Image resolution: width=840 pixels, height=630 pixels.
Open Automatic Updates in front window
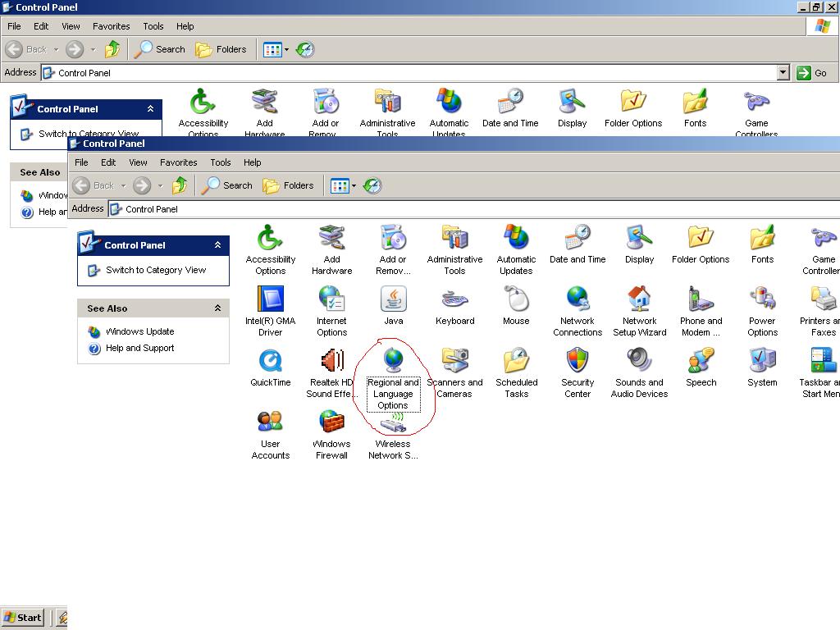[x=516, y=249]
